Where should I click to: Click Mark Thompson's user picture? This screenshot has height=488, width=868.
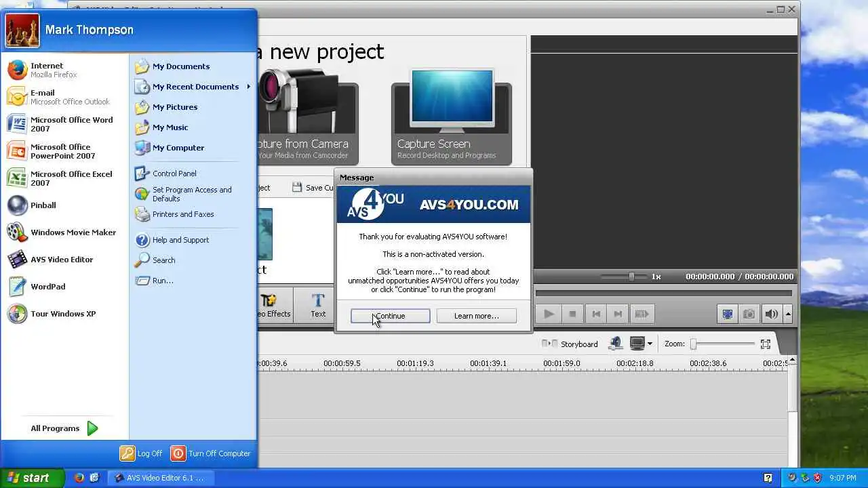22,30
